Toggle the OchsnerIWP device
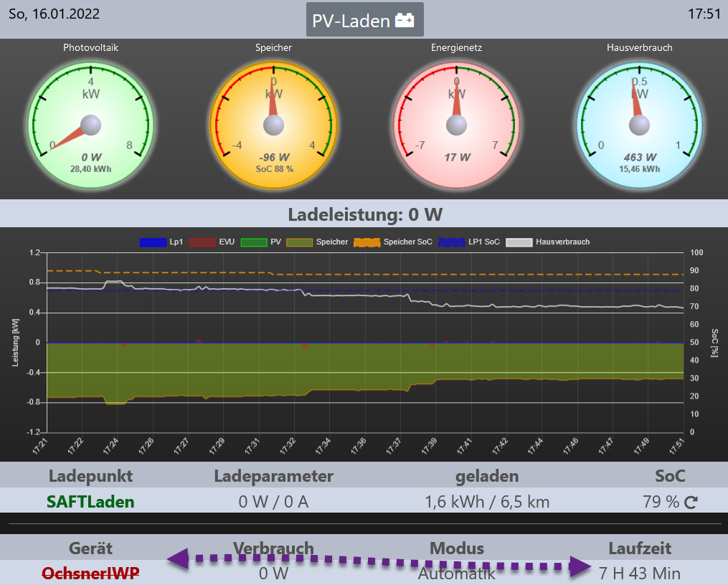This screenshot has height=585, width=728. pos(90,573)
